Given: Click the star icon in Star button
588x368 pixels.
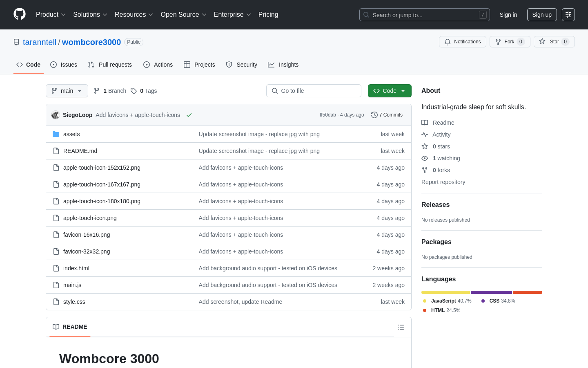Looking at the screenshot, I should (x=542, y=41).
